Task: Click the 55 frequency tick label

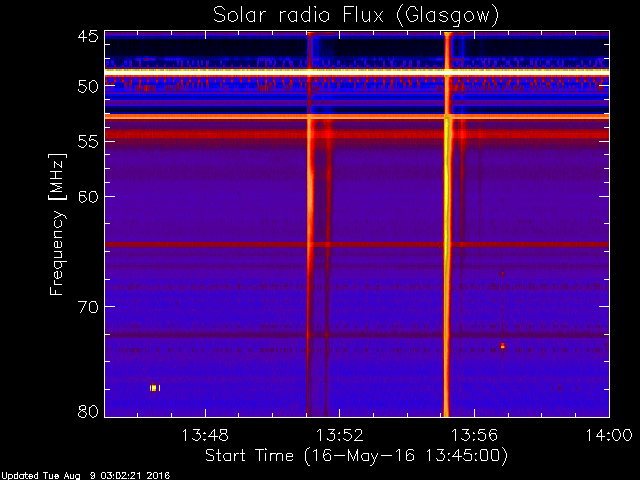Action: pos(88,141)
